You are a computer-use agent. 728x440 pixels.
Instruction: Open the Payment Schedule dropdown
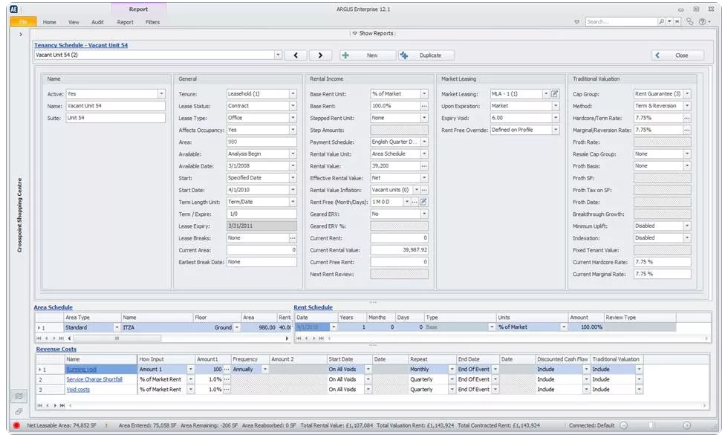coord(424,142)
